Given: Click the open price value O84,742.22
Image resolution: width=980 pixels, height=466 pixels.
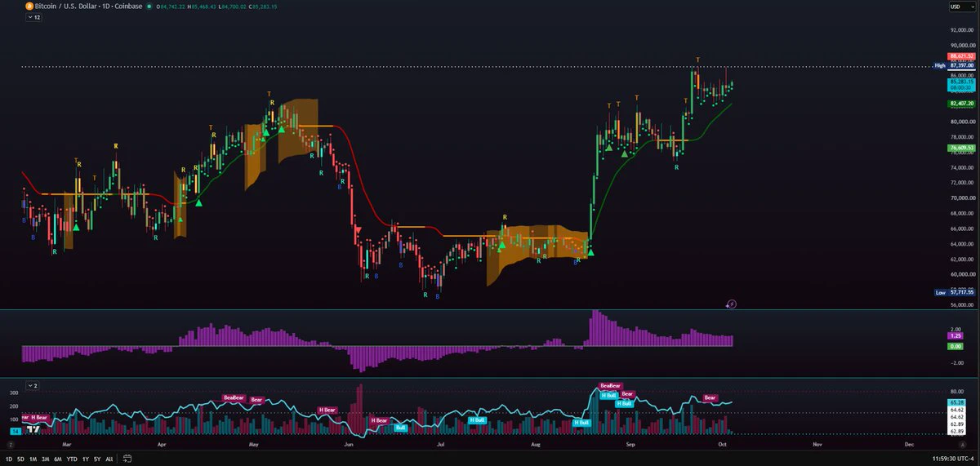Looking at the screenshot, I should click(171, 7).
